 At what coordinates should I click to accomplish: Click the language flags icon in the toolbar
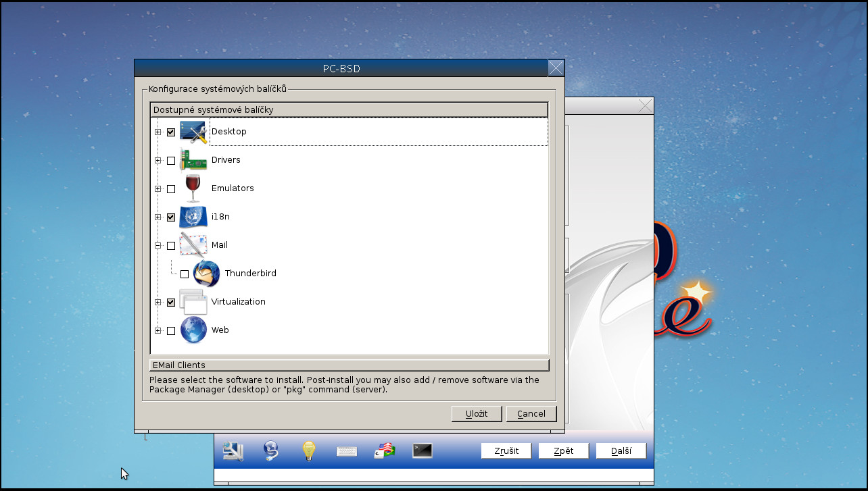pyautogui.click(x=384, y=450)
